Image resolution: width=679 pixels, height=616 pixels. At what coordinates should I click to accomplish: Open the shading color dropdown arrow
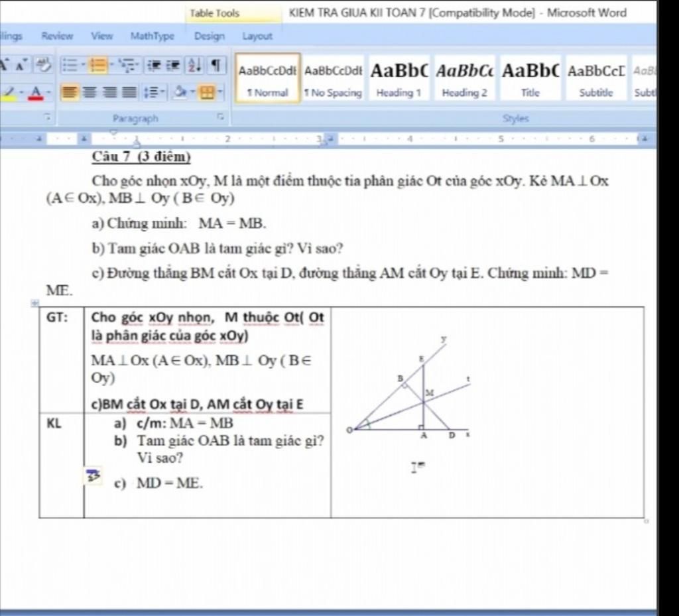click(x=192, y=92)
